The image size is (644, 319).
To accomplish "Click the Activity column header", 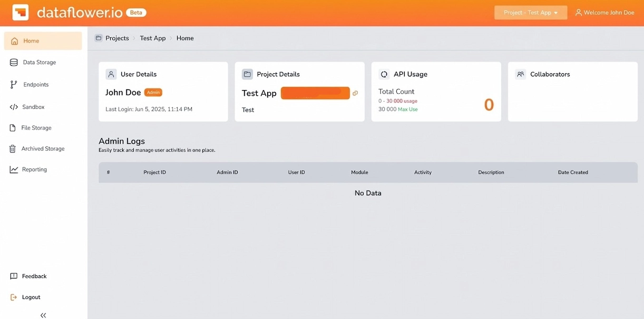I will click(x=423, y=172).
